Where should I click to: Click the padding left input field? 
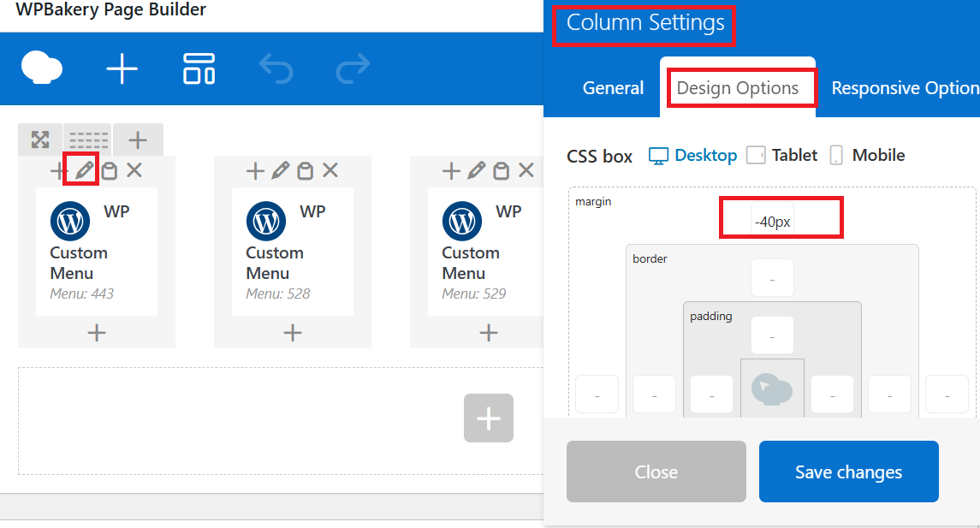tap(711, 395)
